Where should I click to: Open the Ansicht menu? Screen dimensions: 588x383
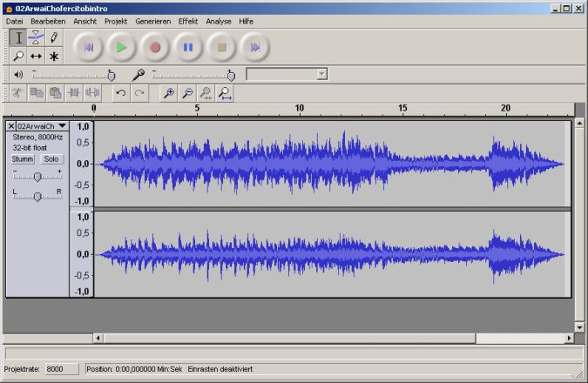84,22
